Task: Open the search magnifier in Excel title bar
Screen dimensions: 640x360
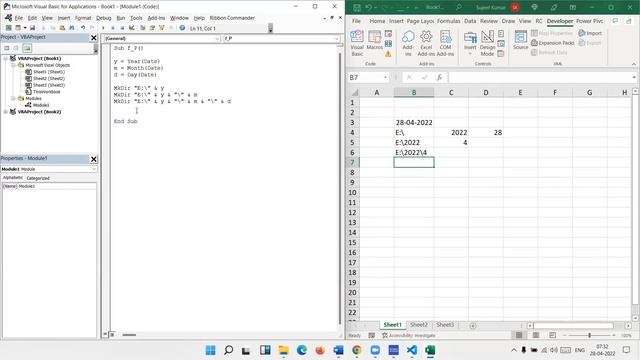Action: pyautogui.click(x=459, y=7)
